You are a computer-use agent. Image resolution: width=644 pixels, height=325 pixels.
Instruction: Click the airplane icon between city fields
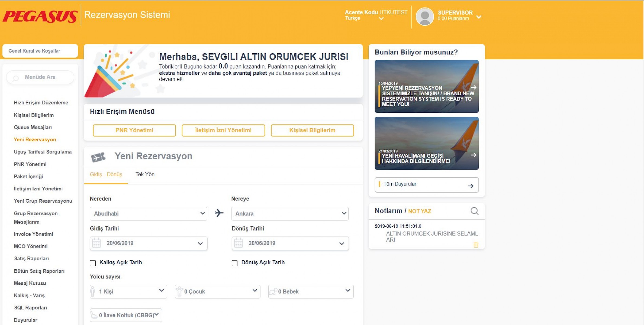coord(219,213)
